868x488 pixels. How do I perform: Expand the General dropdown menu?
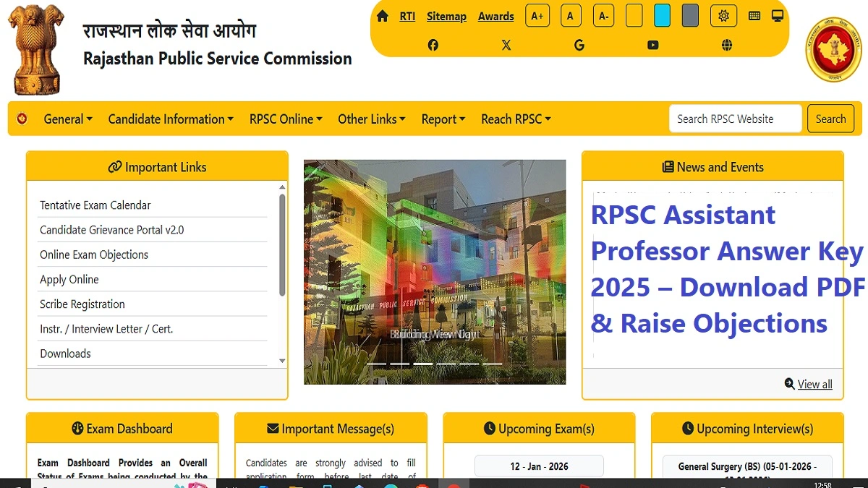coord(67,119)
